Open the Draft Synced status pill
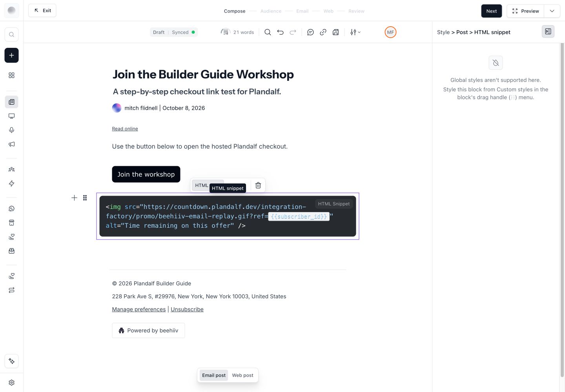The width and height of the screenshot is (565, 392). tap(174, 32)
